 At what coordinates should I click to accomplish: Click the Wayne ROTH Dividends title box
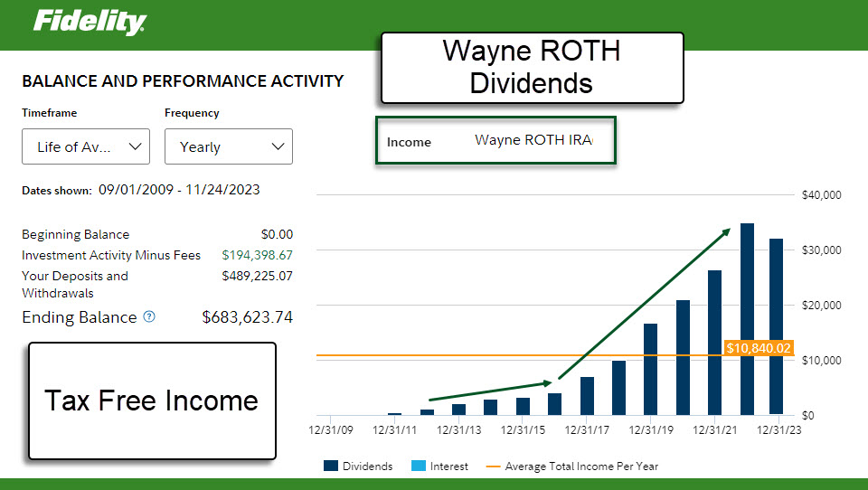[x=532, y=68]
